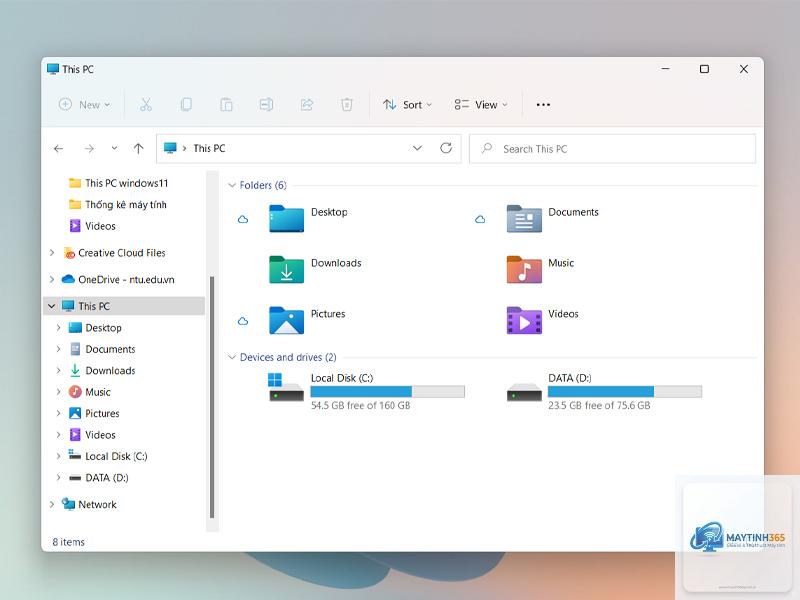Viewport: 800px width, 600px height.
Task: Open the Desktop folder icon in main pane
Action: click(x=286, y=218)
